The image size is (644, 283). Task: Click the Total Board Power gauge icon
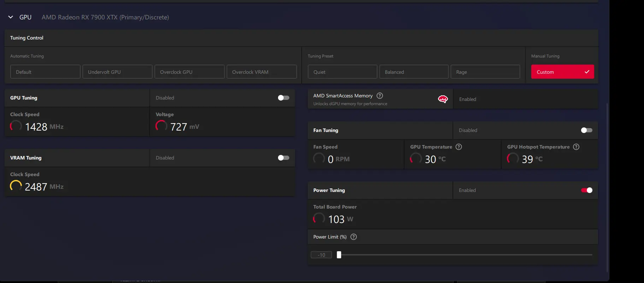click(x=319, y=218)
